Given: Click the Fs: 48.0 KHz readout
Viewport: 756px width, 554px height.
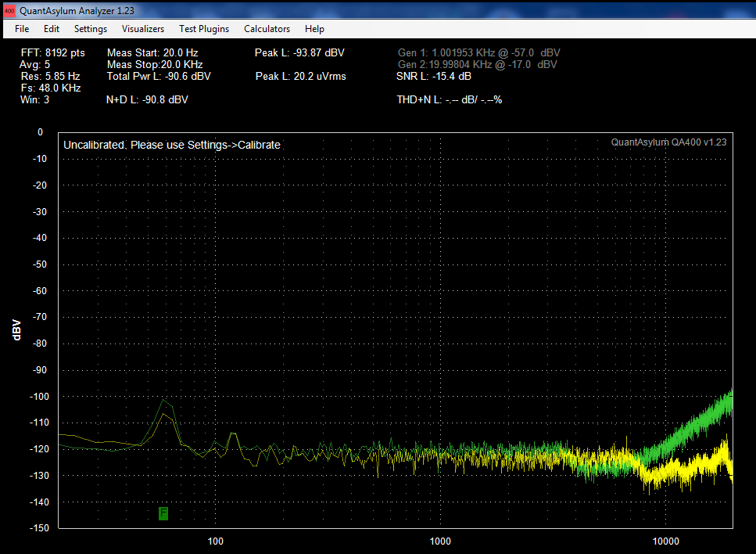Looking at the screenshot, I should (x=51, y=88).
